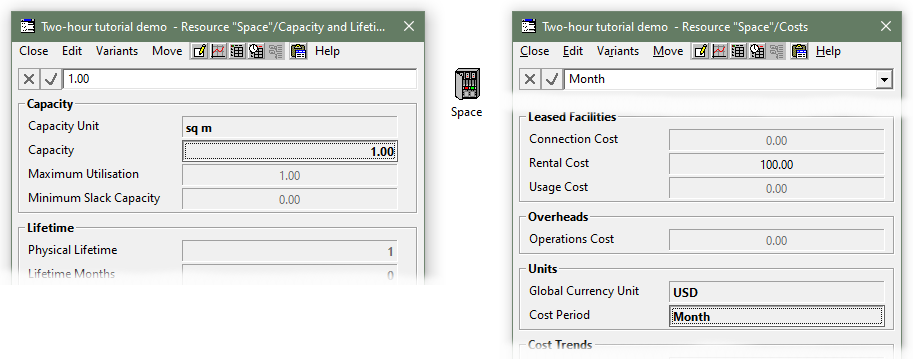Click the Operations Cost label

point(571,239)
